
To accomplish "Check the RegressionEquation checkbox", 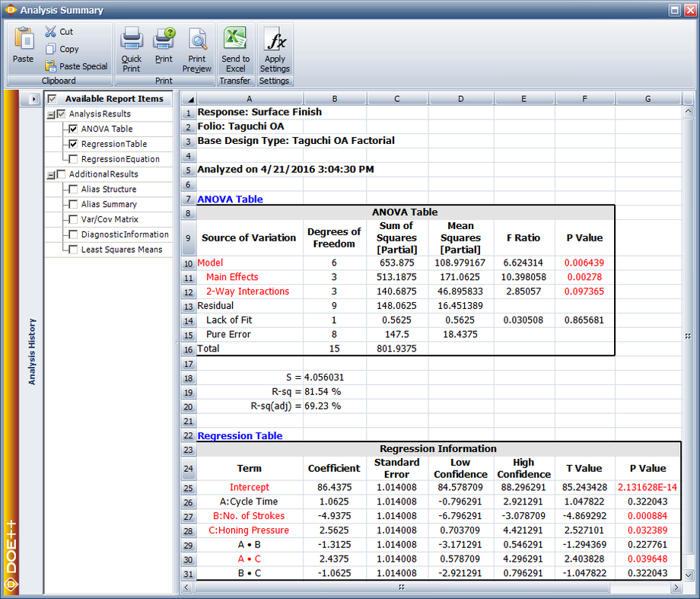I will 73,159.
